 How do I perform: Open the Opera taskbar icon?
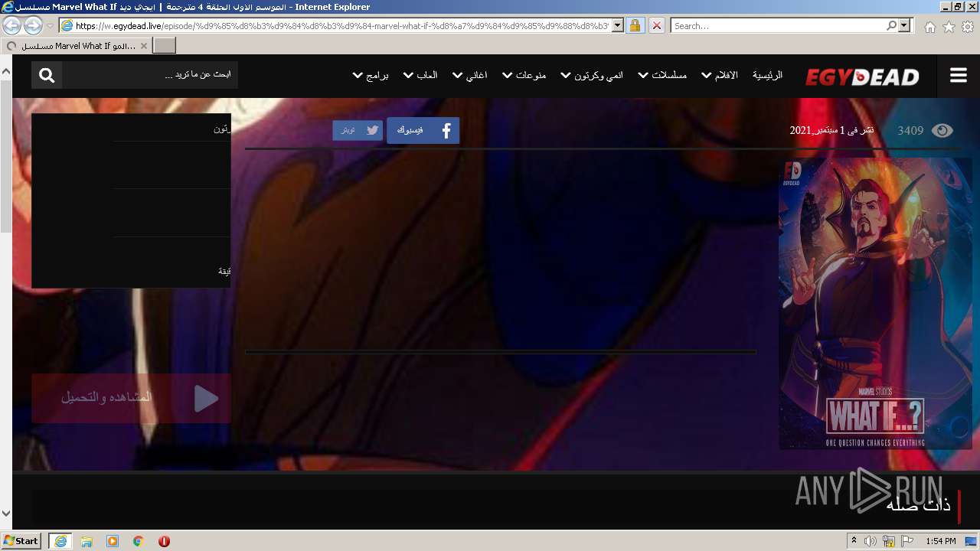pyautogui.click(x=164, y=541)
